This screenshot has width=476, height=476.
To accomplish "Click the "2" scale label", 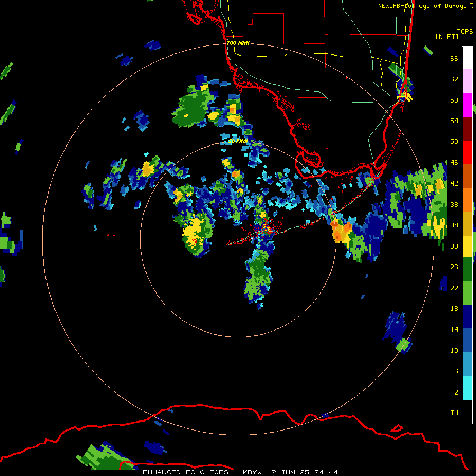I will pos(456,392).
